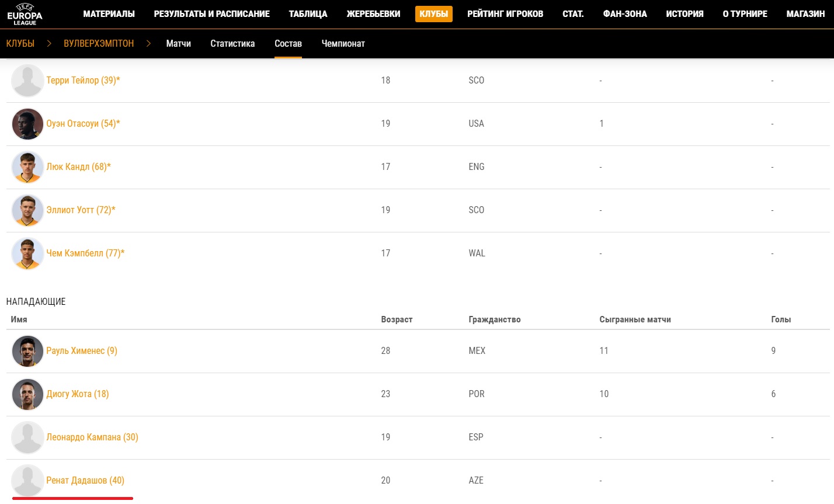834x504 pixels.
Task: Open Ренат Дадашов player link
Action: (x=85, y=481)
